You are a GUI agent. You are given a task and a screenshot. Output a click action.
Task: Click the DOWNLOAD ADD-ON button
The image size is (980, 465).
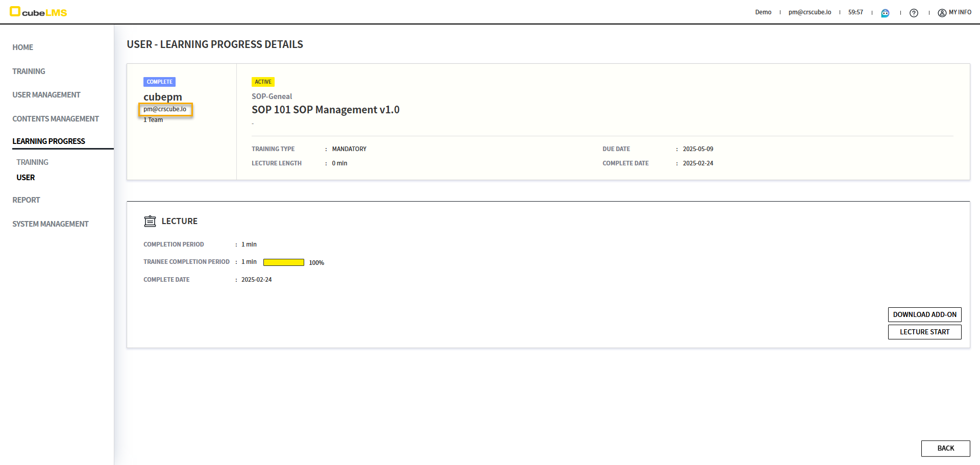coord(924,314)
